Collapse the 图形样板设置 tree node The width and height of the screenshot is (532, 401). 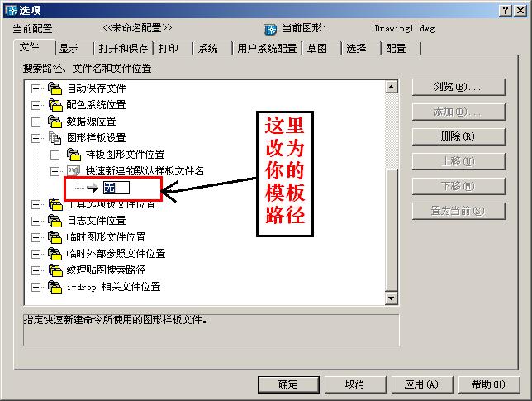(36, 138)
